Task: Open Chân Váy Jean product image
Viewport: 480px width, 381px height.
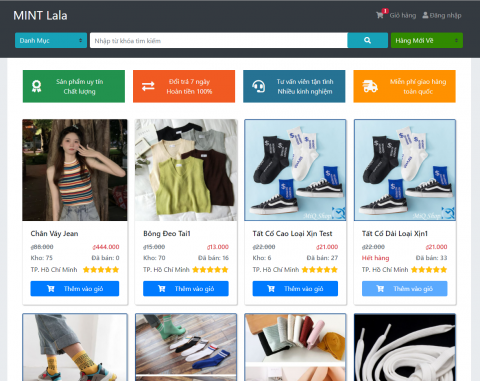Action: [75, 170]
